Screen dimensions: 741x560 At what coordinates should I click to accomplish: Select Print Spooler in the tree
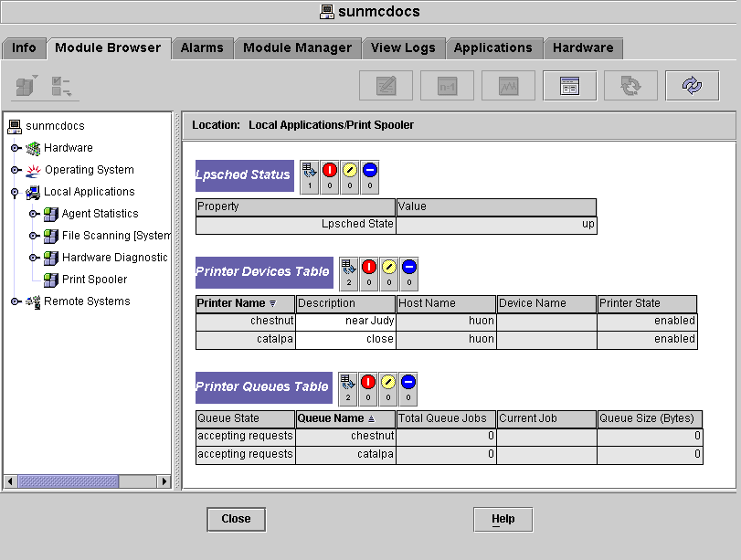[x=94, y=280]
